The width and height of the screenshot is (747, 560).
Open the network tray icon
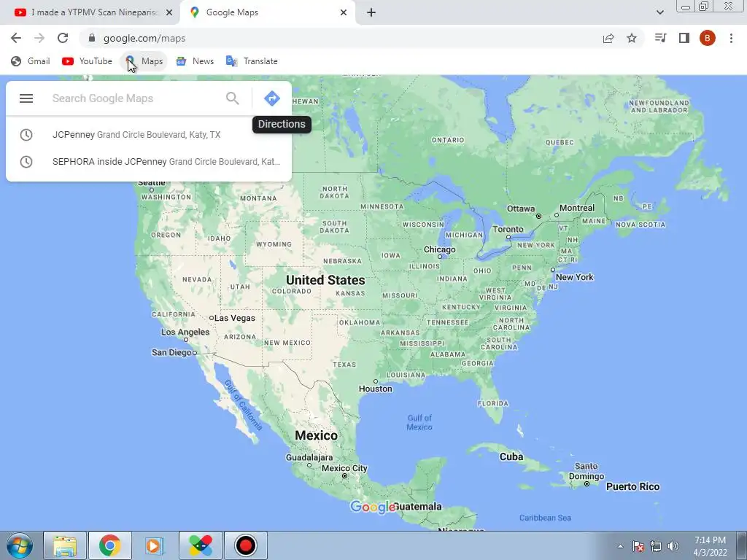(x=656, y=546)
